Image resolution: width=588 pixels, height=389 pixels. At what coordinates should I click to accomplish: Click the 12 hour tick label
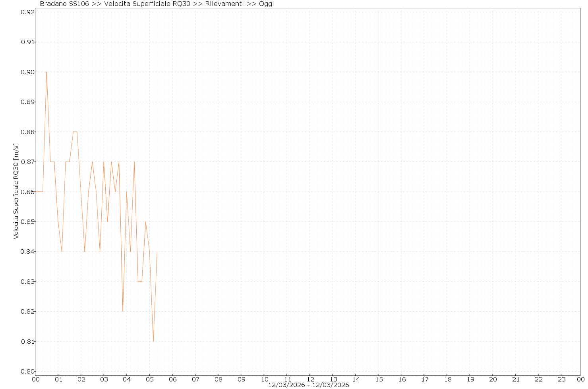[x=310, y=379]
